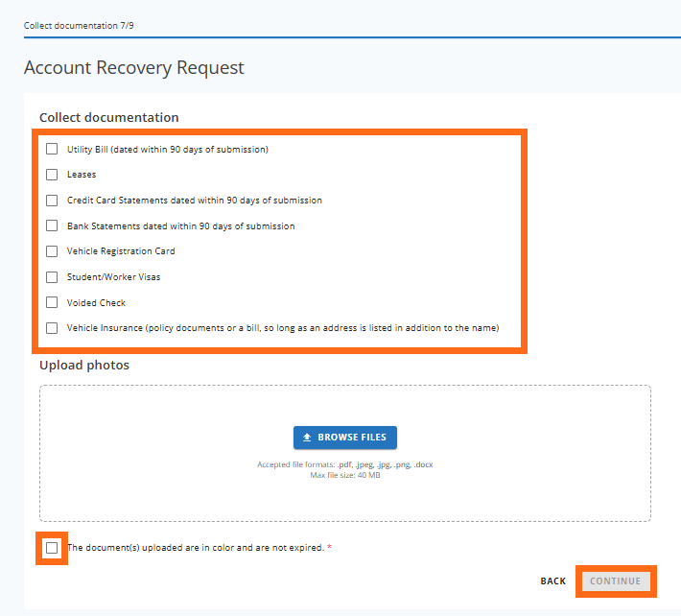This screenshot has width=681, height=616.
Task: Select the Voided Check checkbox
Action: pyautogui.click(x=52, y=302)
